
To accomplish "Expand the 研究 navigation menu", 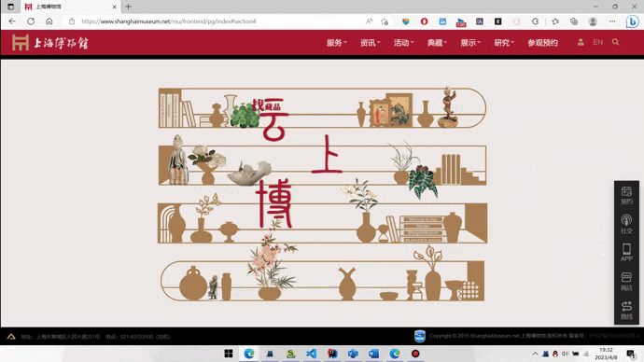I will 504,43.
